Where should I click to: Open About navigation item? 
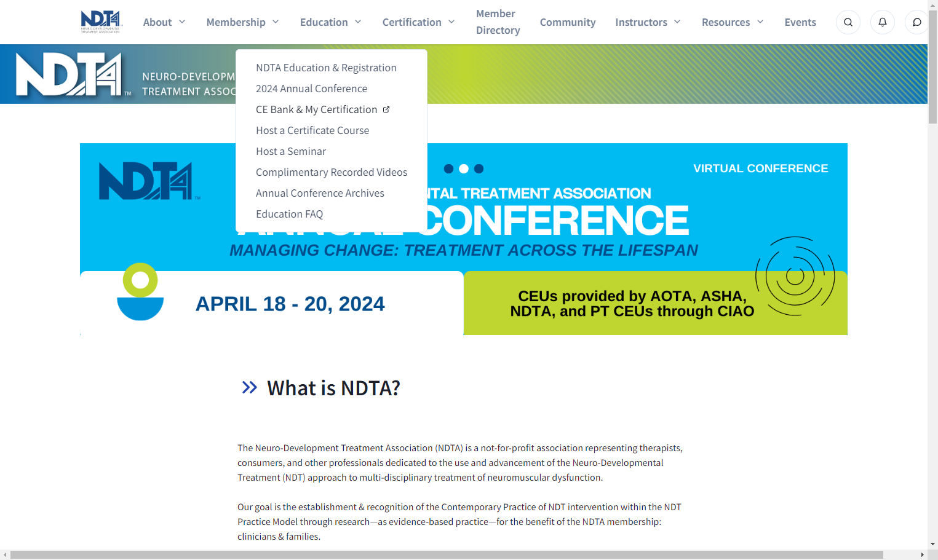coord(157,22)
